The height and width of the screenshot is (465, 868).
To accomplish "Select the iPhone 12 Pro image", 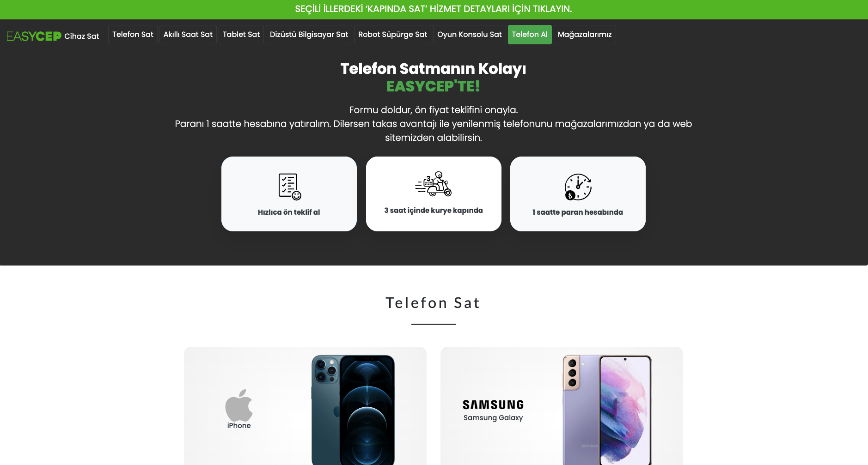I will [x=353, y=410].
